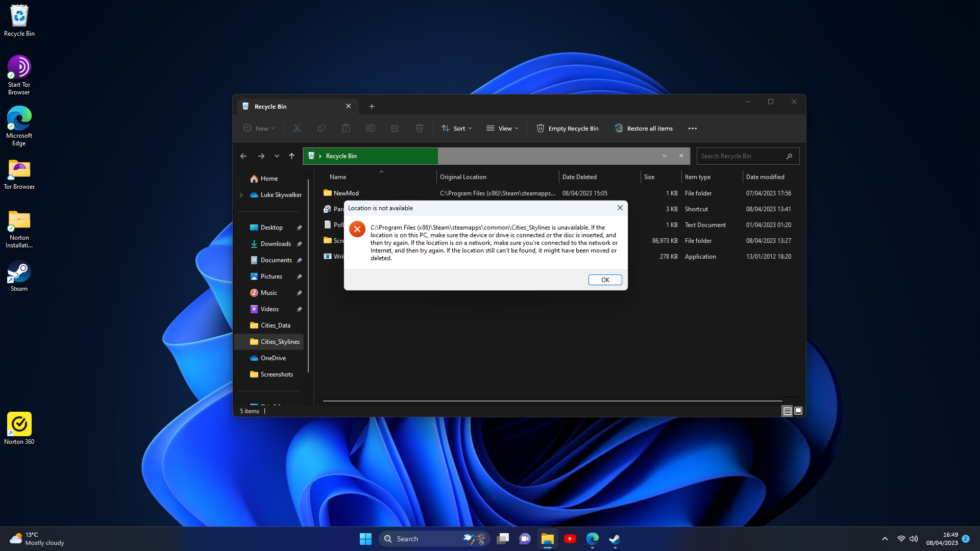Open YouTube from taskbar

(x=570, y=539)
